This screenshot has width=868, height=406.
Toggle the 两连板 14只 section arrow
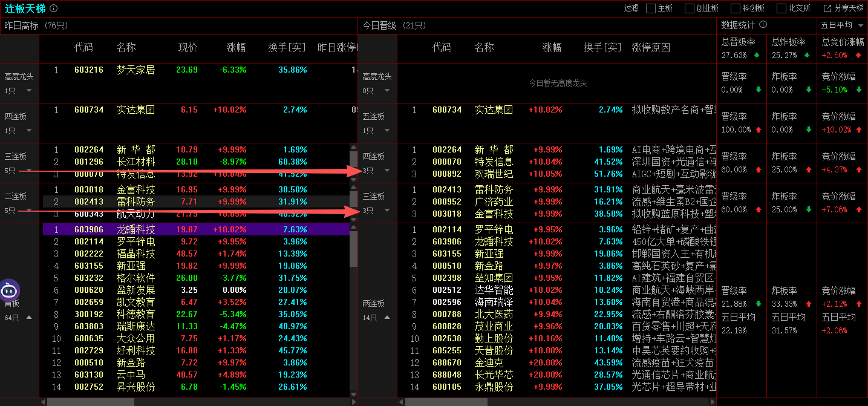(387, 318)
